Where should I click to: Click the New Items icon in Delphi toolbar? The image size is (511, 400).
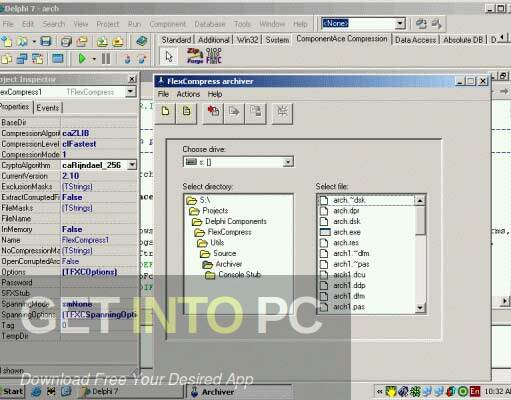[7, 42]
